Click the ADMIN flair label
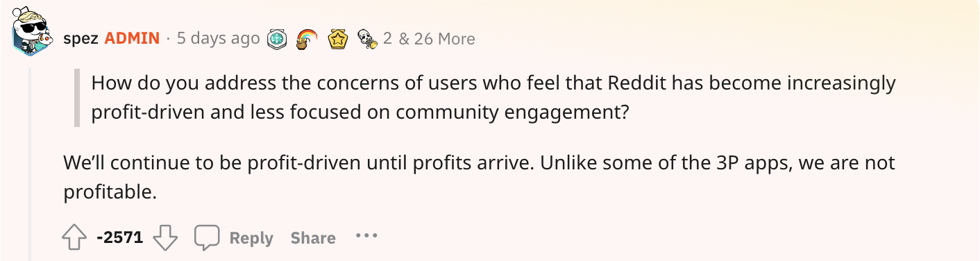Viewport: 980px width, 261px height. coord(132,38)
